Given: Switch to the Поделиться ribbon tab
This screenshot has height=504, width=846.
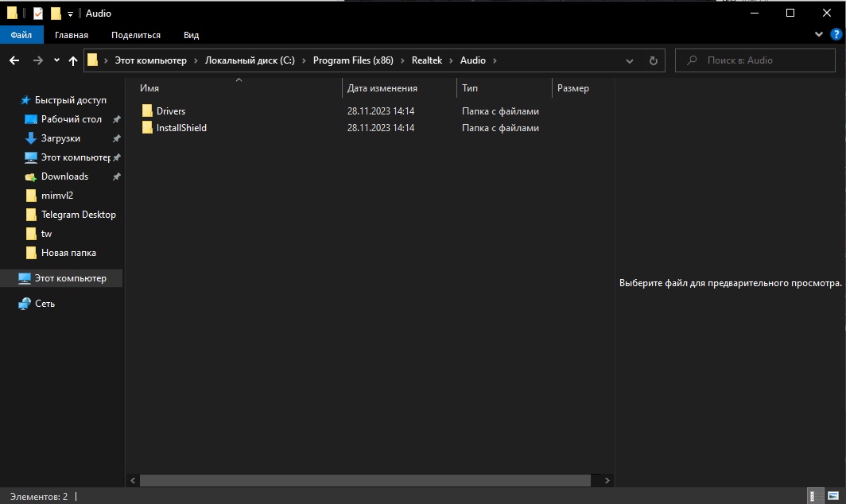Looking at the screenshot, I should tap(136, 35).
